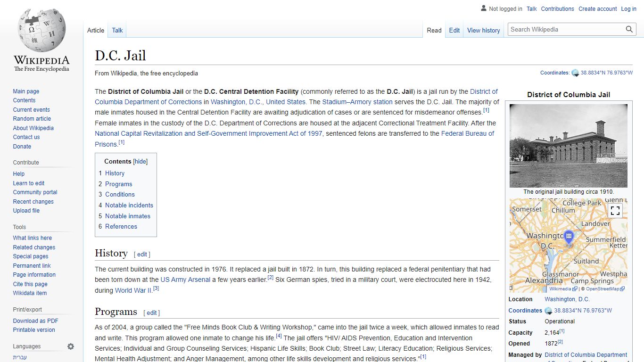
Task: Click Create account link
Action: pyautogui.click(x=598, y=9)
